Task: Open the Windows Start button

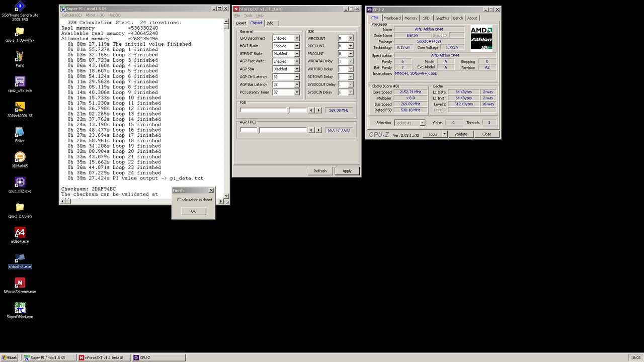Action: [x=10, y=357]
